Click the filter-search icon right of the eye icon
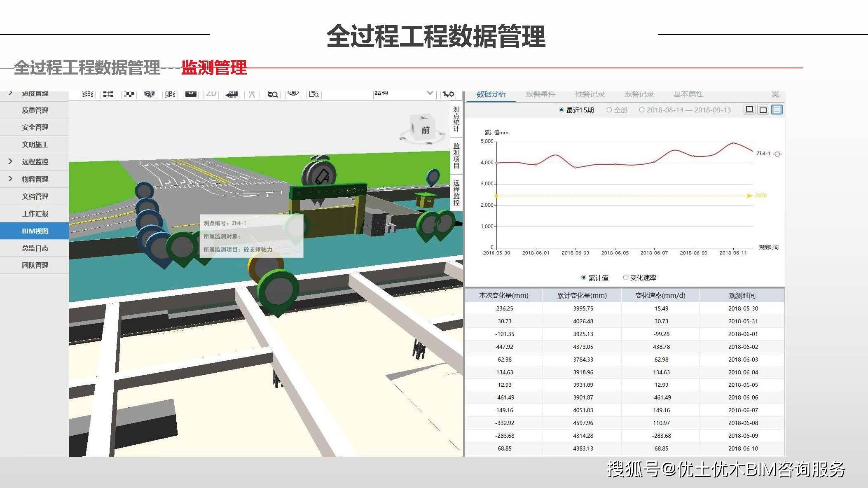Screen dimensions: 868x488 pyautogui.click(x=314, y=94)
